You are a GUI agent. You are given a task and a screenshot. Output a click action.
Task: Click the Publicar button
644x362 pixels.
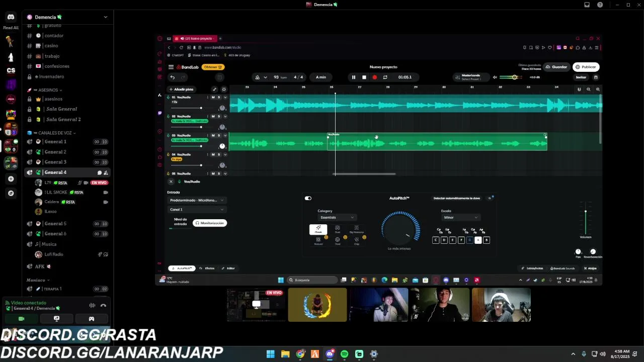(x=586, y=67)
